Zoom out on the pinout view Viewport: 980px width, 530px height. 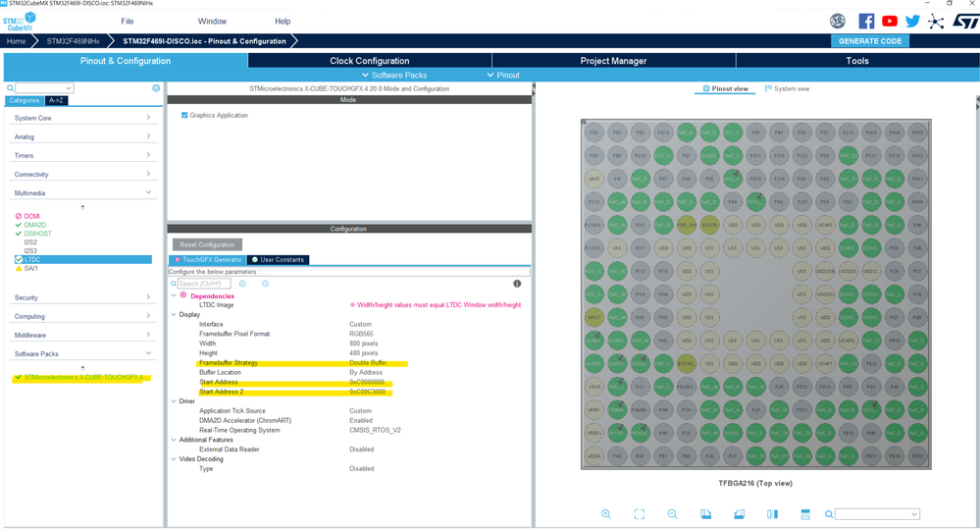tap(673, 513)
